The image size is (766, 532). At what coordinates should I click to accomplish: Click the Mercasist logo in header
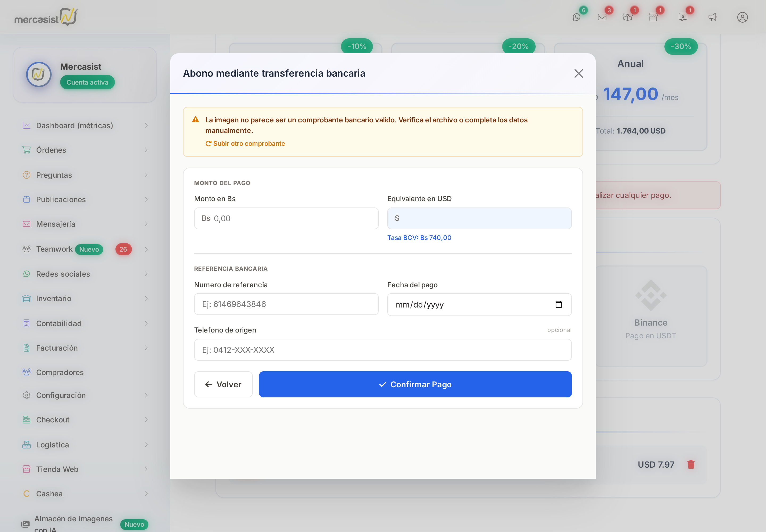point(46,17)
